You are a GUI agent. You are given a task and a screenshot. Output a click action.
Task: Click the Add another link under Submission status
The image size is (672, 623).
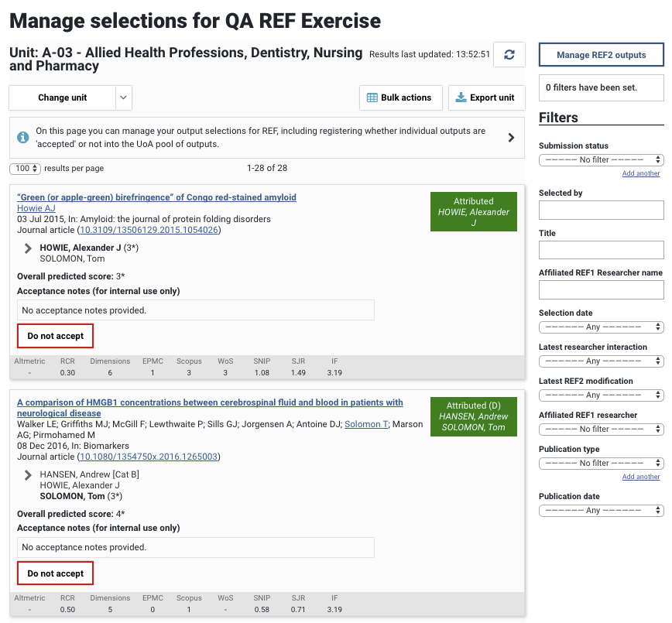point(641,173)
